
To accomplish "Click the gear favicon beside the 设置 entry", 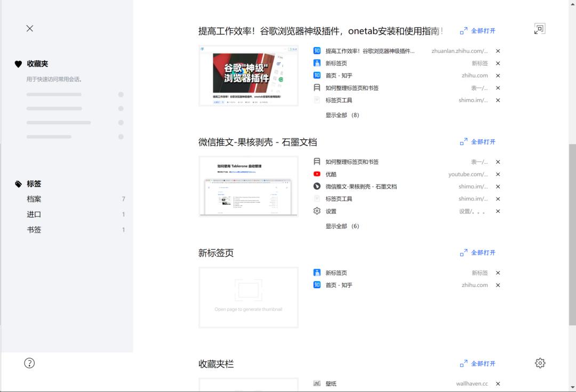I will pos(316,211).
